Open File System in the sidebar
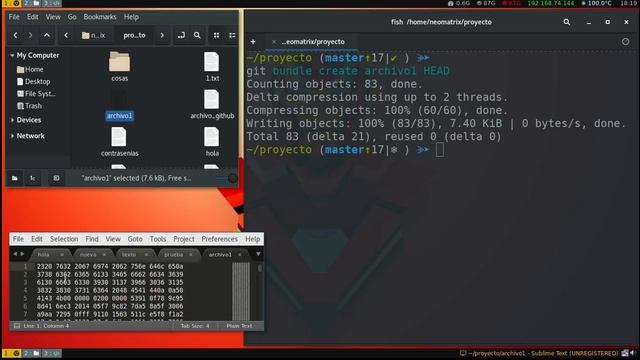The image size is (640, 360). click(36, 94)
